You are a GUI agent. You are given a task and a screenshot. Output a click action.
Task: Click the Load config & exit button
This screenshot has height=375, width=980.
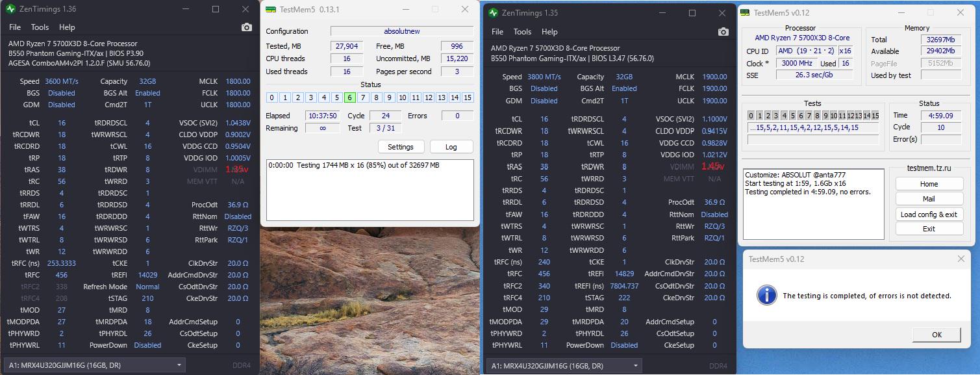pos(929,214)
